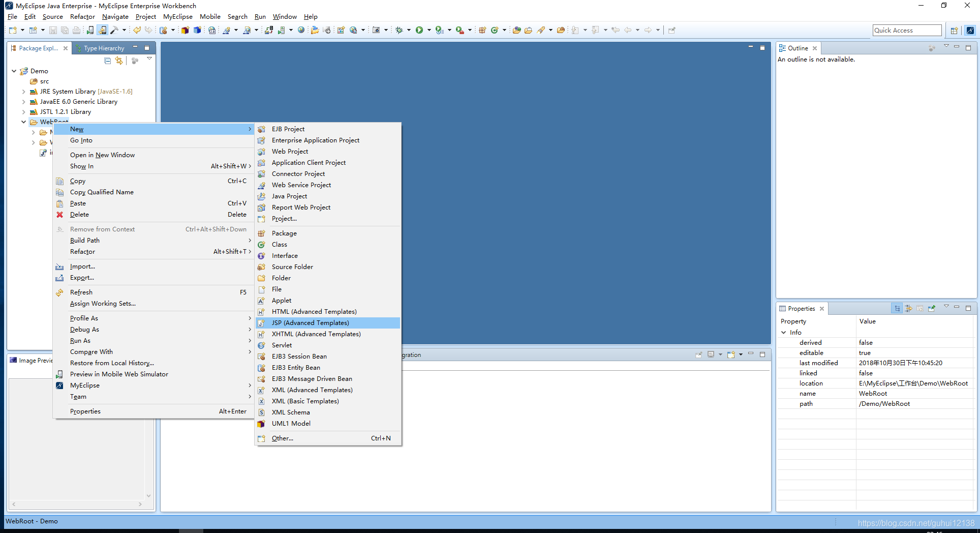
Task: Expand JRE System Library node
Action: coord(24,92)
